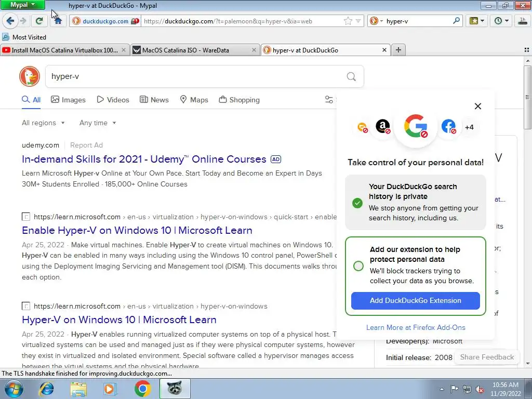The image size is (532, 399).
Task: Click the blocked Google tracker icon
Action: pos(416,126)
